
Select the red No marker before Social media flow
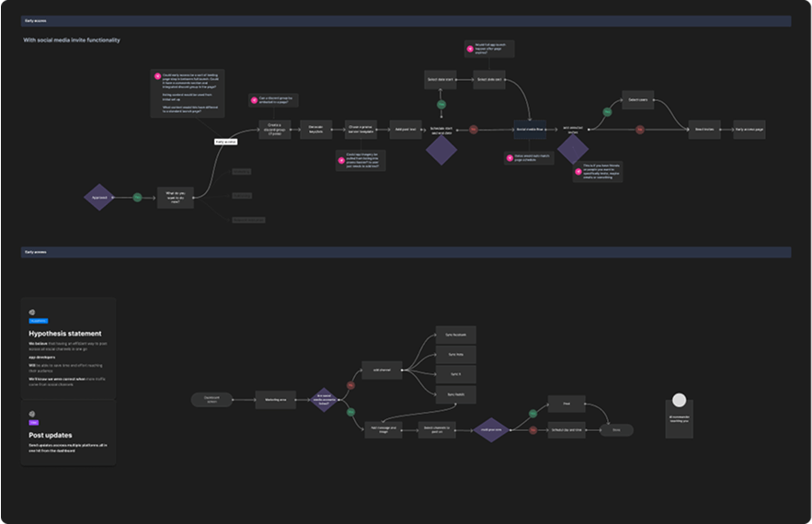point(474,130)
